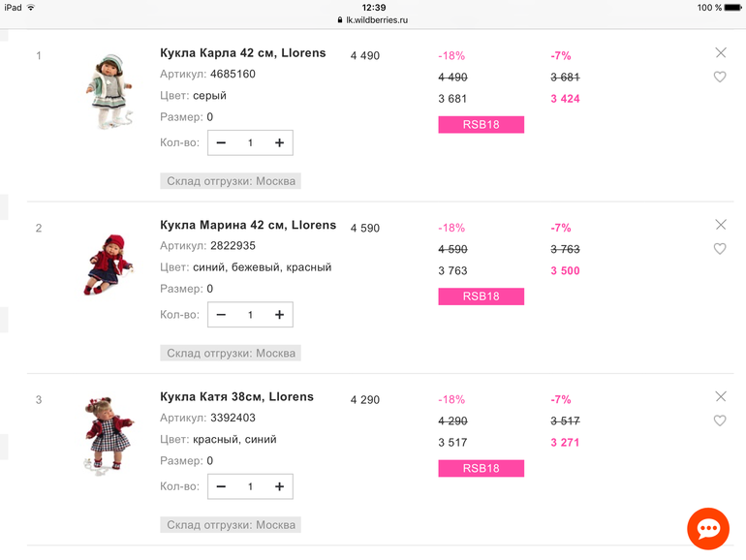Remove Кукла Марина from the cart

(x=720, y=225)
